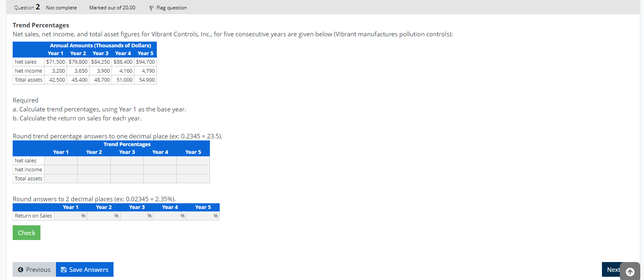This screenshot has width=644, height=280.
Task: Click the flag question icon
Action: [x=152, y=8]
